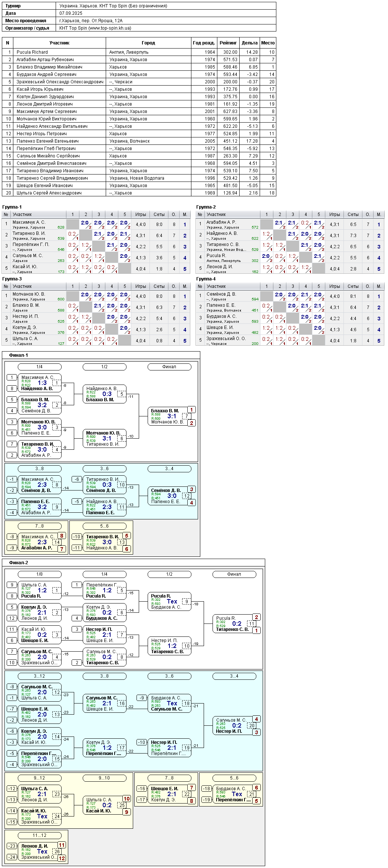
Task: Click place badge 10 beside Шульга in 9...10
Action: pos(126,799)
